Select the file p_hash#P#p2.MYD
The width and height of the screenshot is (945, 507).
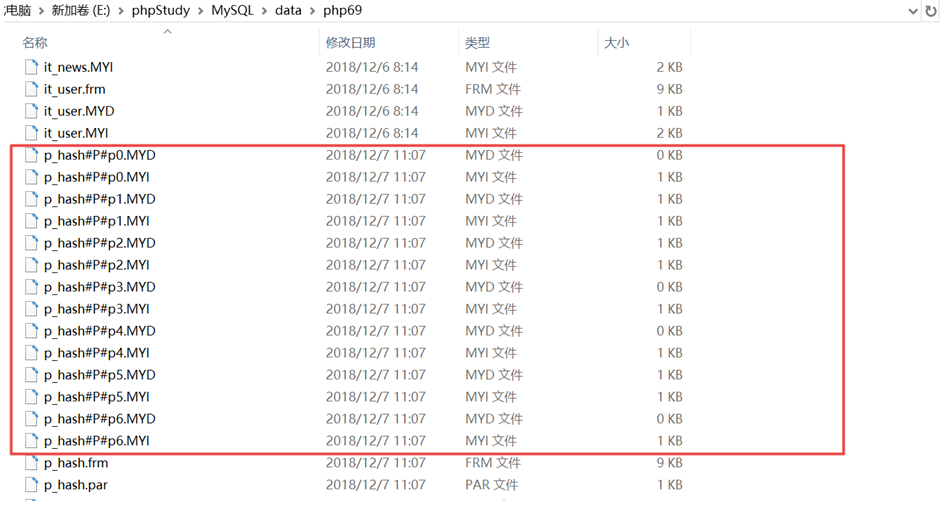[99, 243]
